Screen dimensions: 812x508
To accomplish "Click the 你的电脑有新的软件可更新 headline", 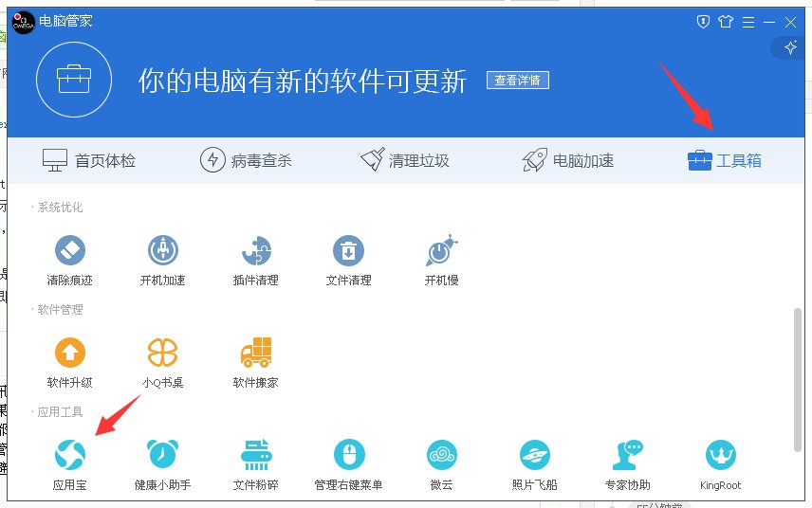I will 303,82.
